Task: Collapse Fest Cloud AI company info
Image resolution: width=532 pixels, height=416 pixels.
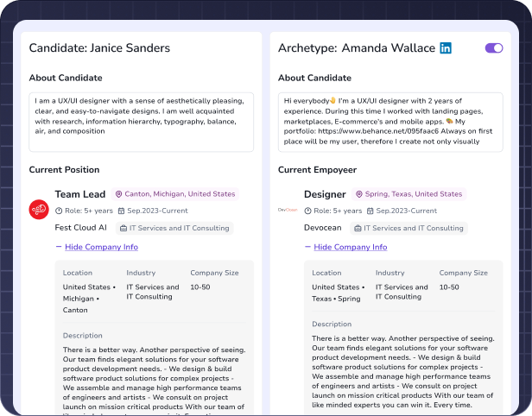Action: [x=101, y=247]
